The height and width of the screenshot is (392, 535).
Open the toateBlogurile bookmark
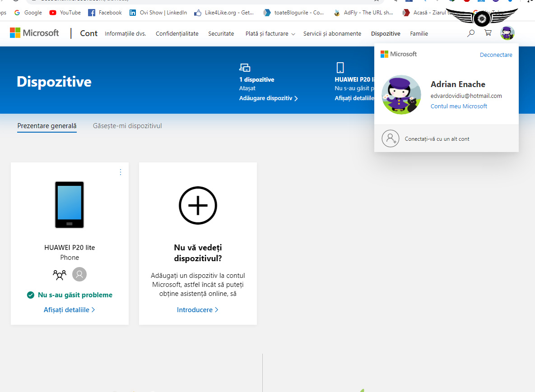(x=293, y=13)
